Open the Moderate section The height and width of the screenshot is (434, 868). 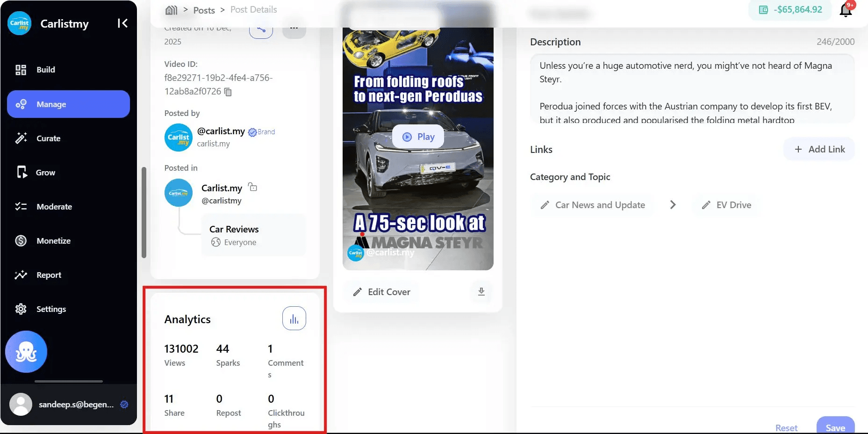[68, 207]
